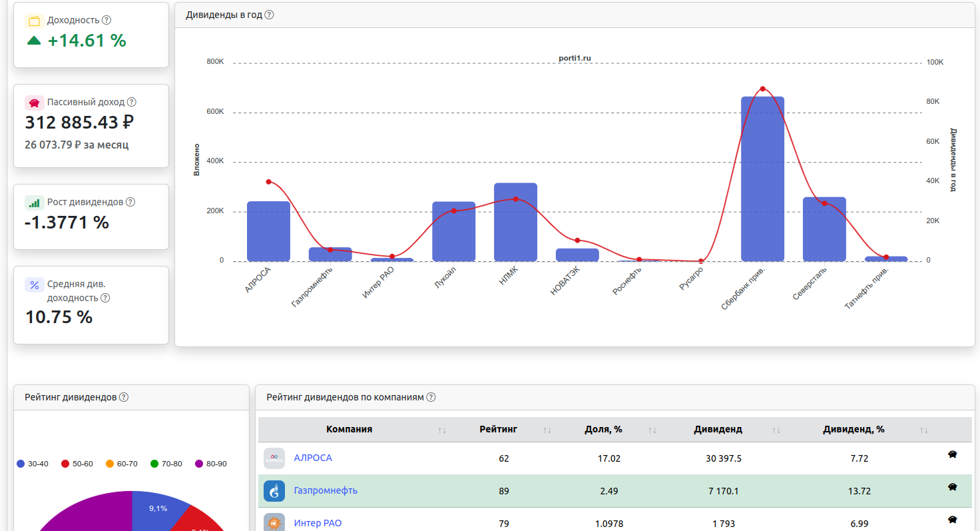Click the 7 170.1 dividend cell

pos(725,491)
